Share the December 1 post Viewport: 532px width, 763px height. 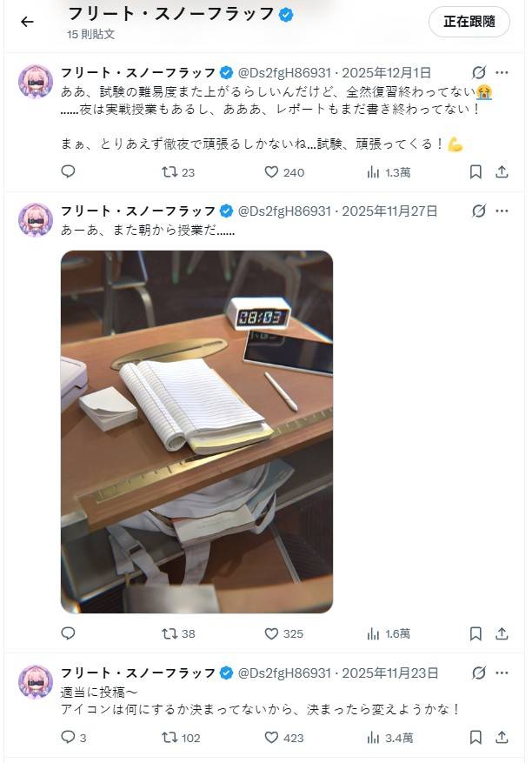(502, 171)
